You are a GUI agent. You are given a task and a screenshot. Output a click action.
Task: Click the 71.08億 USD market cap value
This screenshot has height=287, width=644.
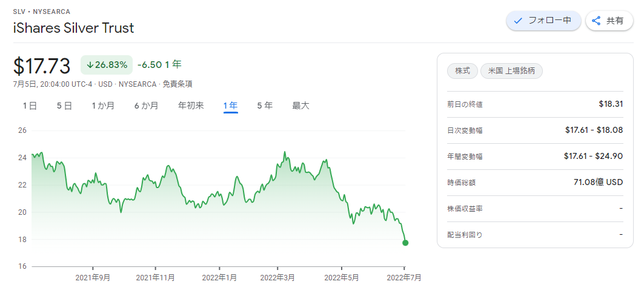click(599, 182)
